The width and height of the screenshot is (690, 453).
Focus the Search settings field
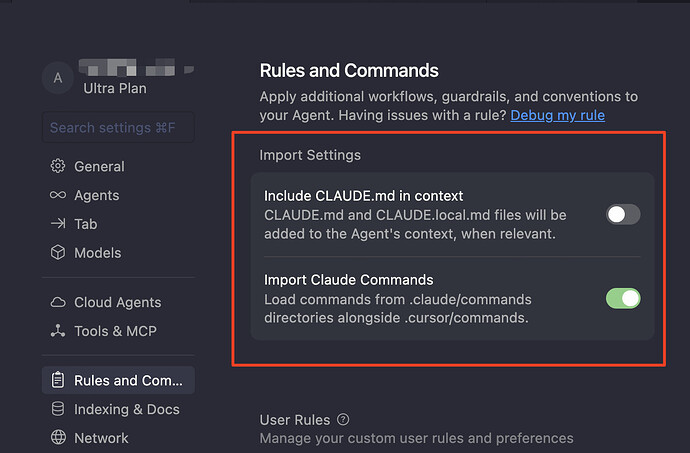click(118, 127)
